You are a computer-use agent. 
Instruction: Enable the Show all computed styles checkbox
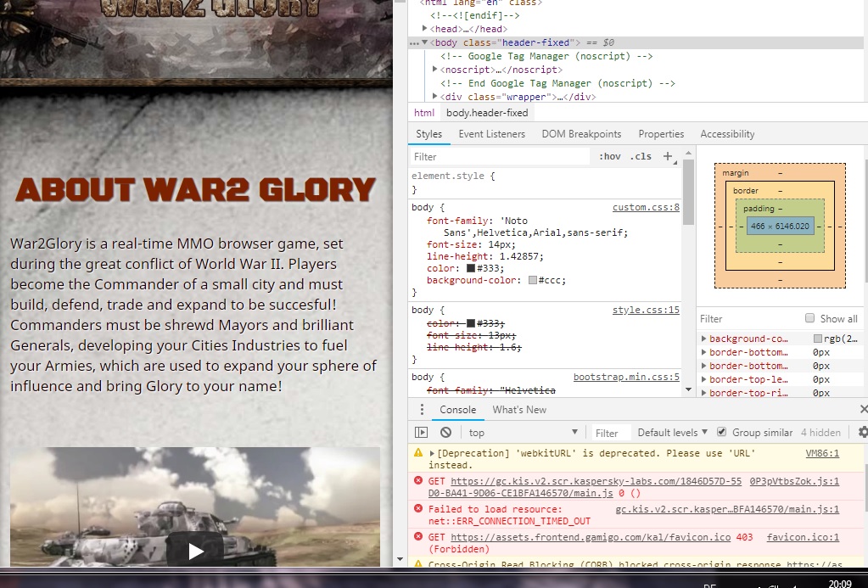click(809, 318)
